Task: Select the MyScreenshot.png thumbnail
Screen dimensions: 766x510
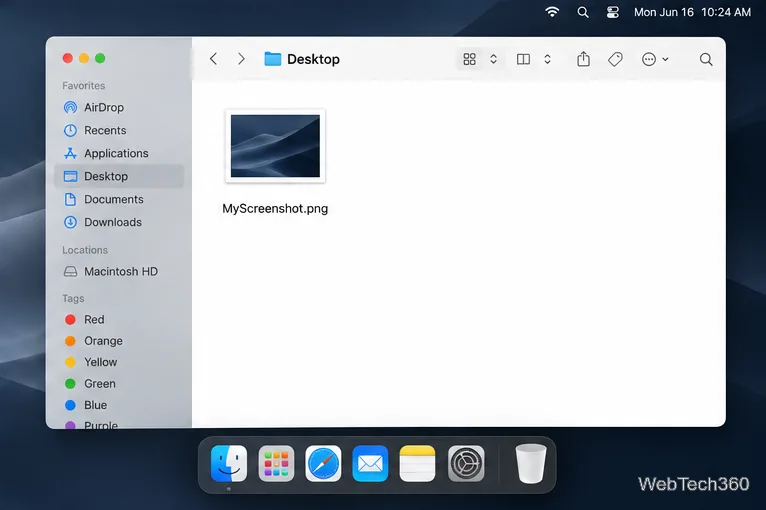Action: pyautogui.click(x=275, y=146)
